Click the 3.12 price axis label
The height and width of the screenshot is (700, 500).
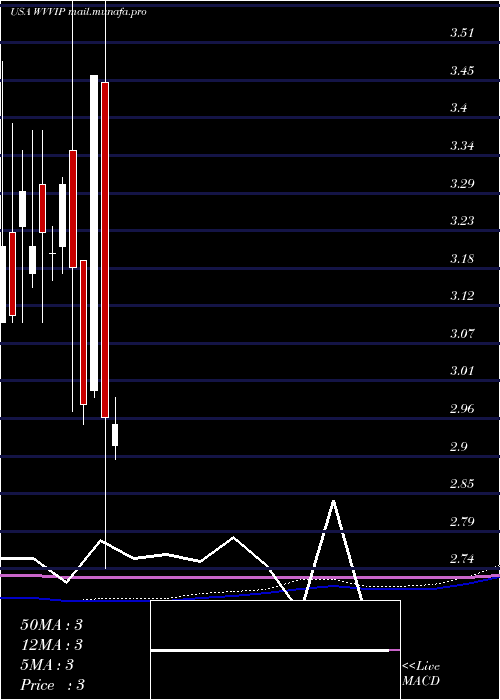pos(462,296)
